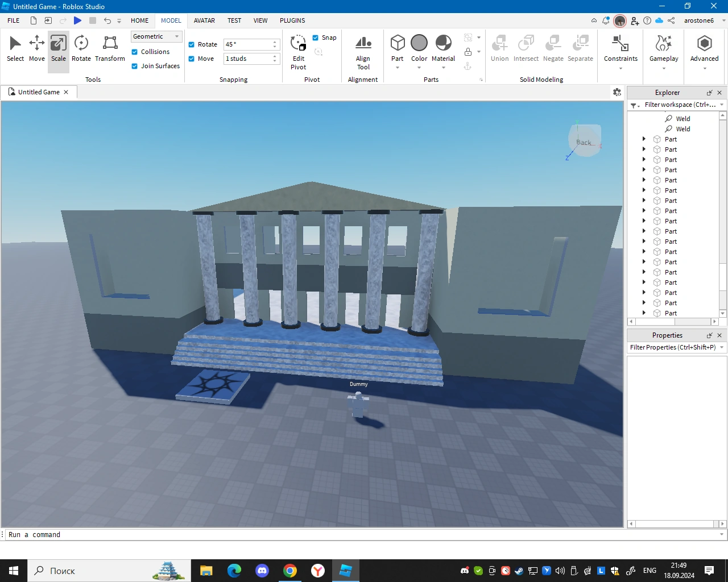Open the FILE menu
This screenshot has width=728, height=582.
click(x=14, y=20)
